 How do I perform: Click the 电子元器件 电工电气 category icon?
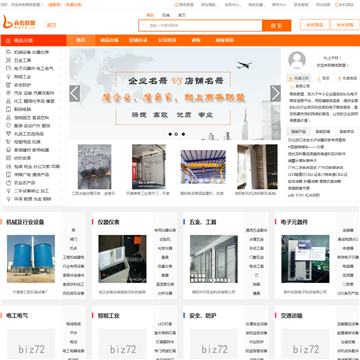(x=9, y=68)
